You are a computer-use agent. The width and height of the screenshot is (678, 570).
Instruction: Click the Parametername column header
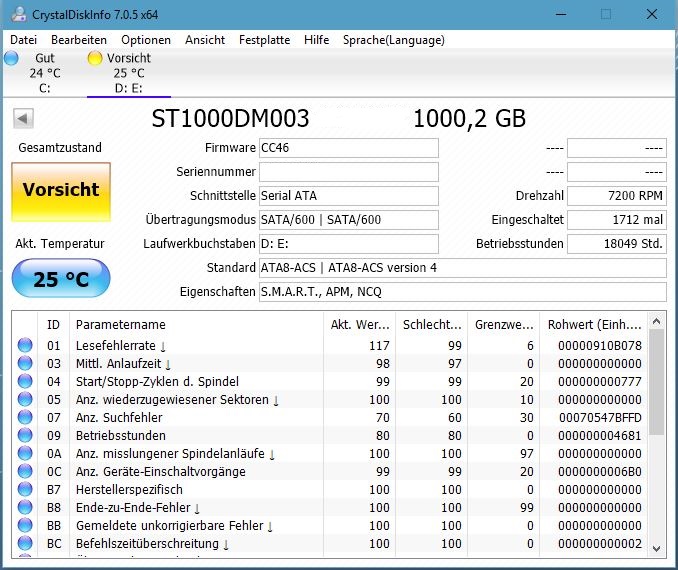coord(196,324)
